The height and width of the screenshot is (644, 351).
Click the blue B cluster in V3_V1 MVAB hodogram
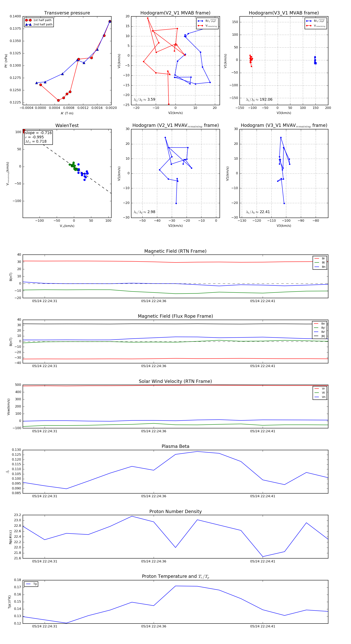point(315,60)
